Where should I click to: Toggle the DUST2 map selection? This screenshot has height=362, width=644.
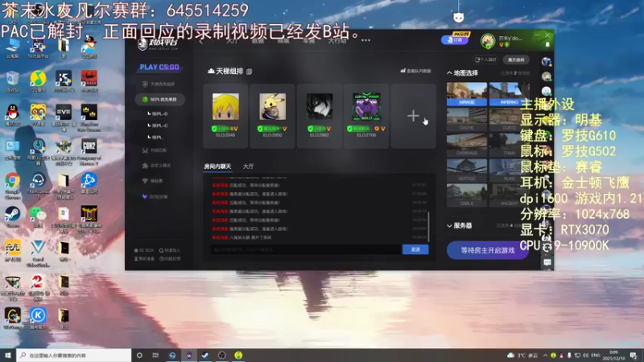pos(509,119)
